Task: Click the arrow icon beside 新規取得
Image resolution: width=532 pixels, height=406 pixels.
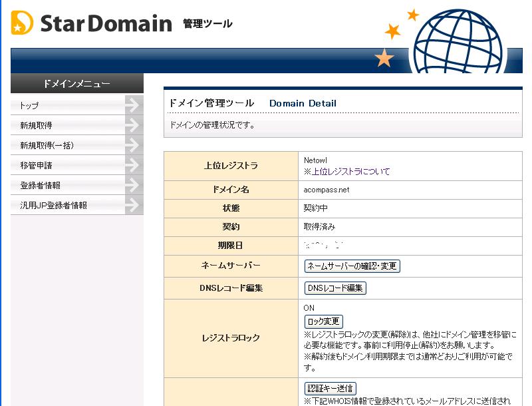Action: point(133,125)
